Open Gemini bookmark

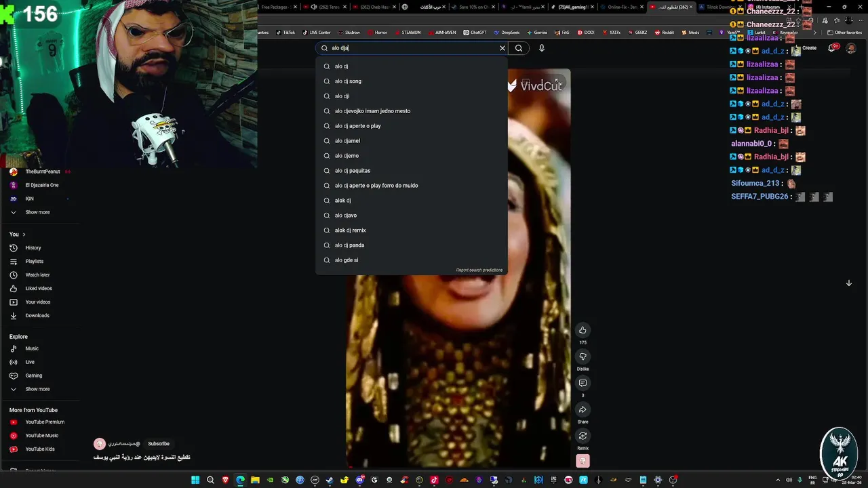tap(537, 33)
